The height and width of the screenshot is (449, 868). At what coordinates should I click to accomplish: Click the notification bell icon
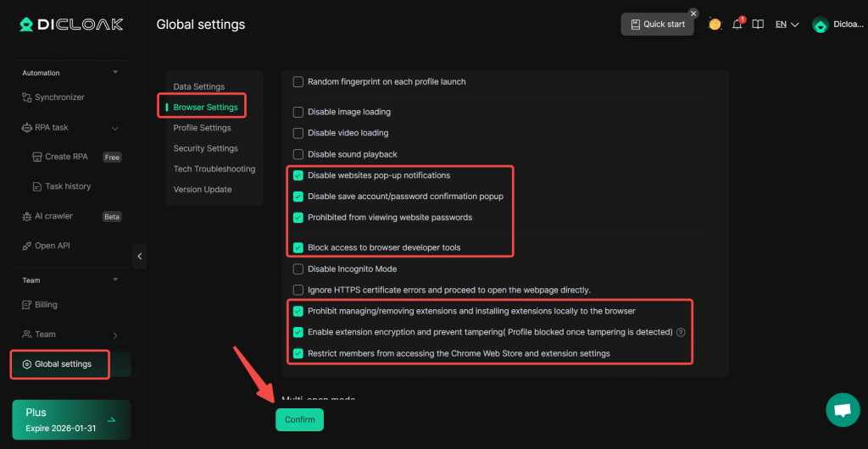737,25
